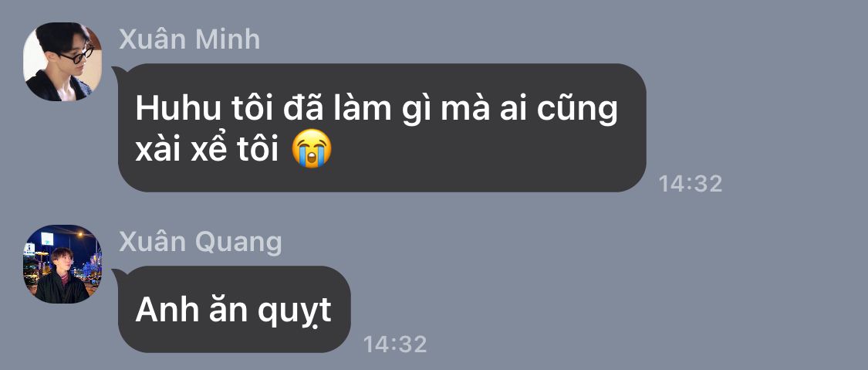Click the 'mà ai' text in the message
The width and height of the screenshot is (868, 370).
pyautogui.click(x=485, y=109)
